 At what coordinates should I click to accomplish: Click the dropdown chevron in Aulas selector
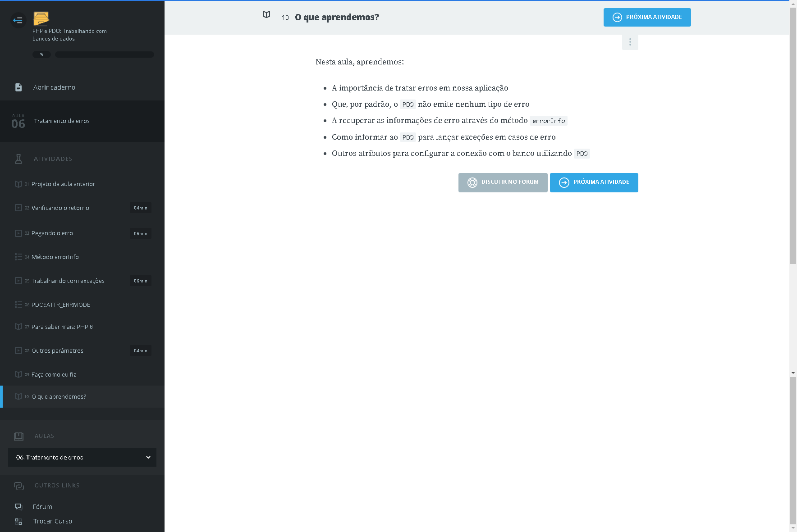148,457
